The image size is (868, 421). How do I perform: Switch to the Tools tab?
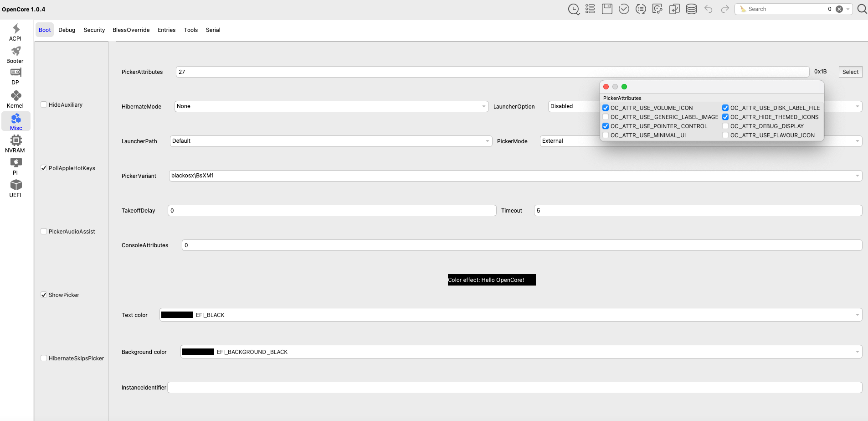191,30
